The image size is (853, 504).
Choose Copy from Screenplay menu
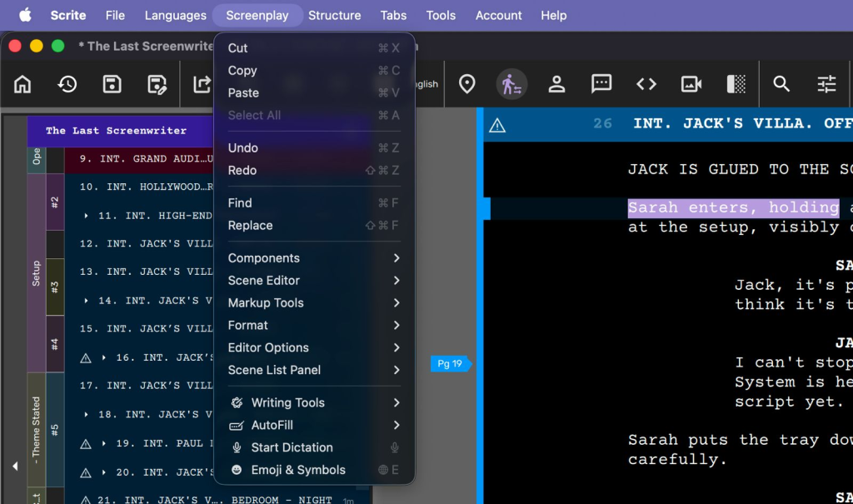pyautogui.click(x=314, y=70)
